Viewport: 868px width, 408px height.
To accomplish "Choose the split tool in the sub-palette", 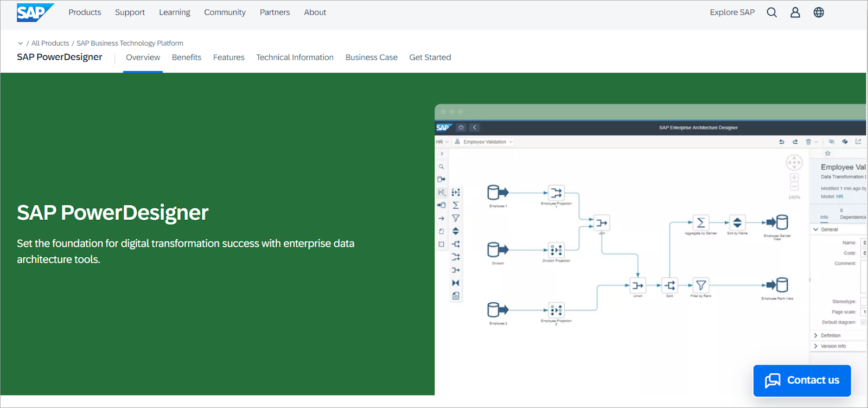I will 456,244.
